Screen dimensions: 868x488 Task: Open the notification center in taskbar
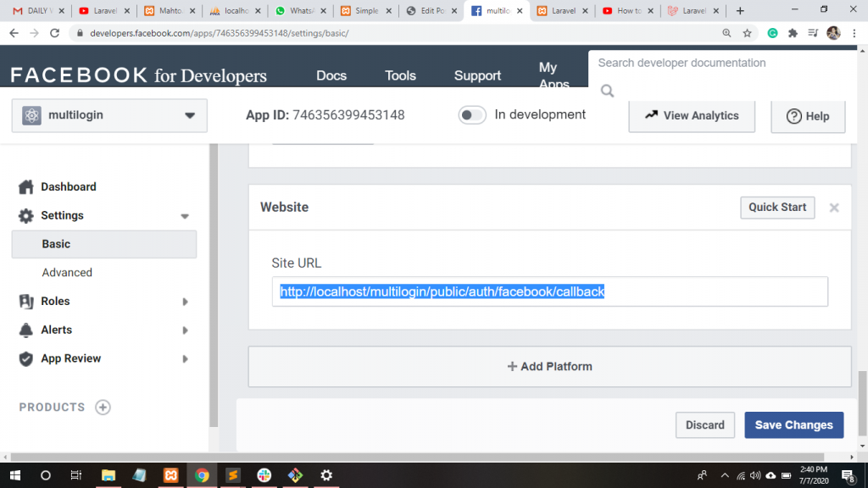point(849,475)
